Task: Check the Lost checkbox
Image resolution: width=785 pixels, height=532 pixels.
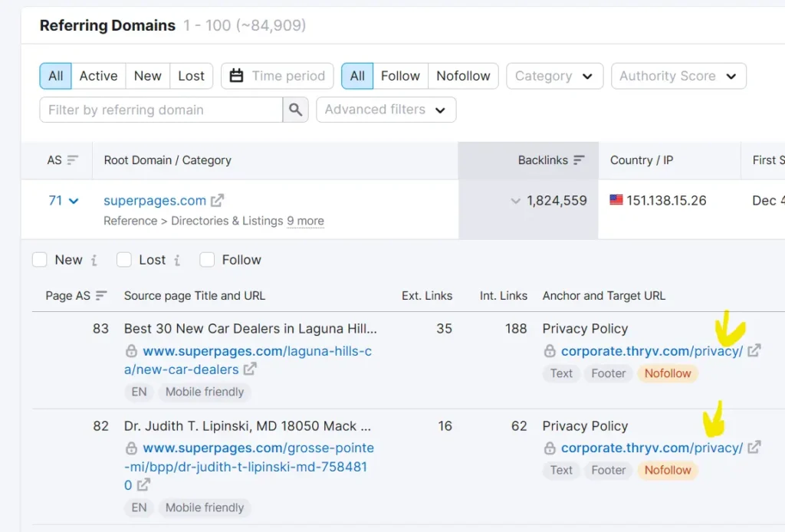Action: pyautogui.click(x=123, y=260)
